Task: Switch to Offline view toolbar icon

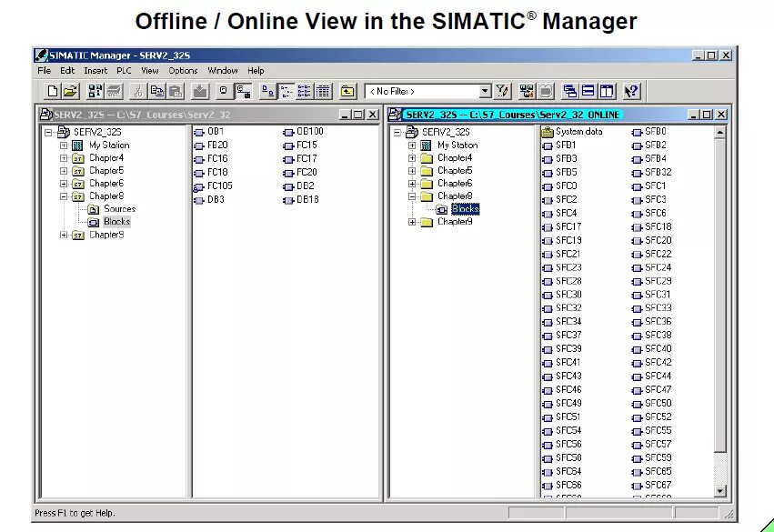Action: [x=223, y=91]
